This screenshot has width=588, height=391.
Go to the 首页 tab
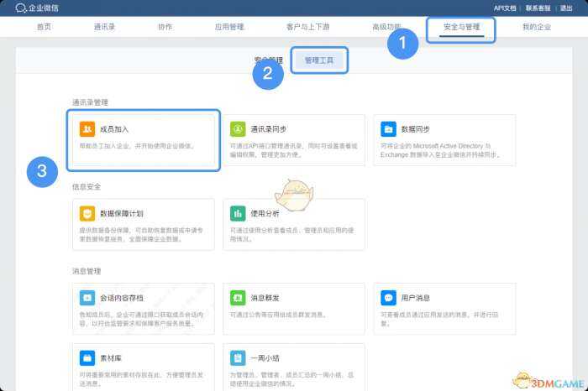pos(44,27)
